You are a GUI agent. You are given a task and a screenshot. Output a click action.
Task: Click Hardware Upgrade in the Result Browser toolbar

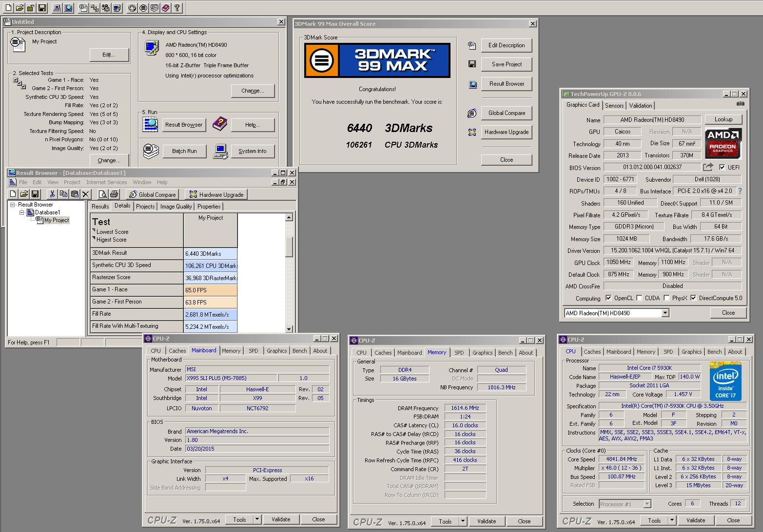click(216, 194)
